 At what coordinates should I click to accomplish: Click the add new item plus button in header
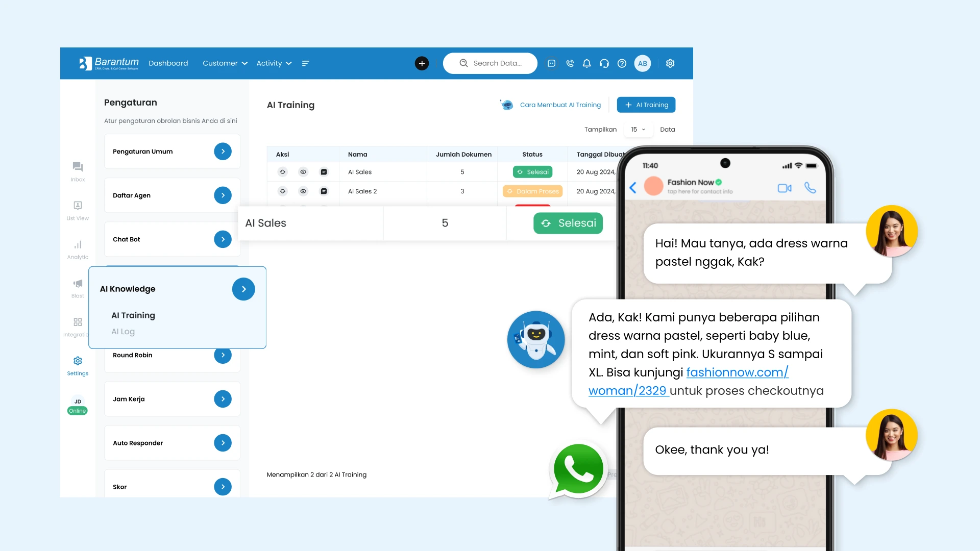pyautogui.click(x=422, y=63)
